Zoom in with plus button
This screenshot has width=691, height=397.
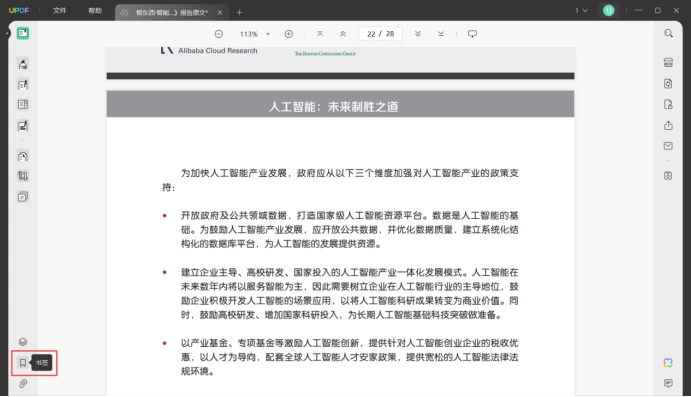289,34
